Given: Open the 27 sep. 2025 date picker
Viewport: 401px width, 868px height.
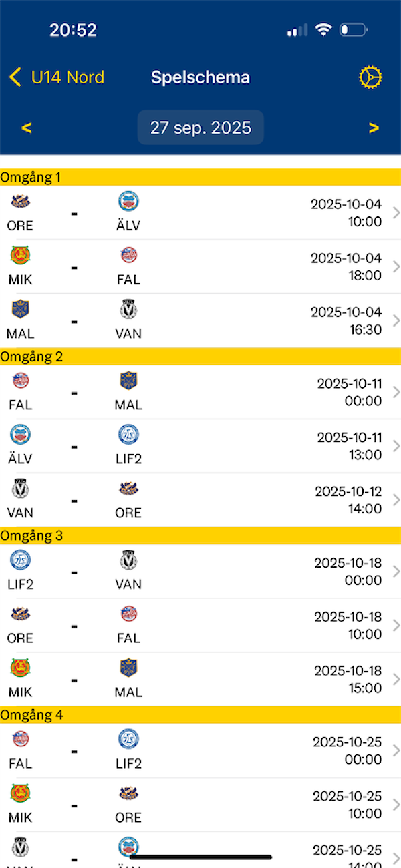Looking at the screenshot, I should pos(200,128).
